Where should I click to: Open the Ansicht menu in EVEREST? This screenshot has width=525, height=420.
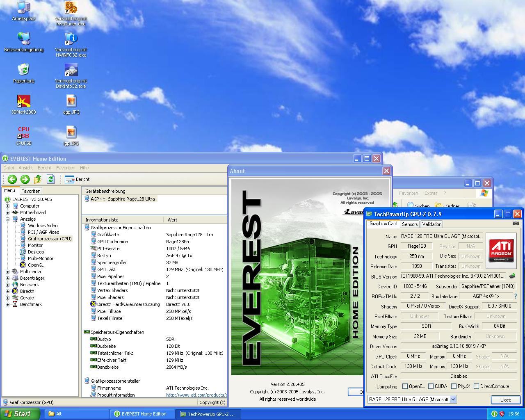pyautogui.click(x=25, y=168)
